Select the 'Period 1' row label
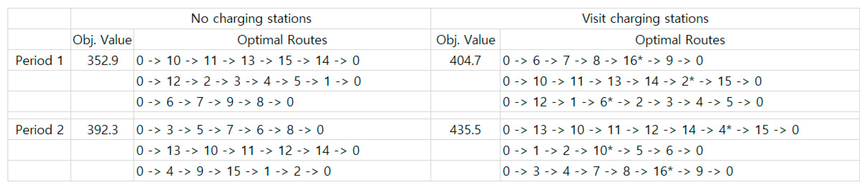The width and height of the screenshot is (868, 193). coord(39,60)
